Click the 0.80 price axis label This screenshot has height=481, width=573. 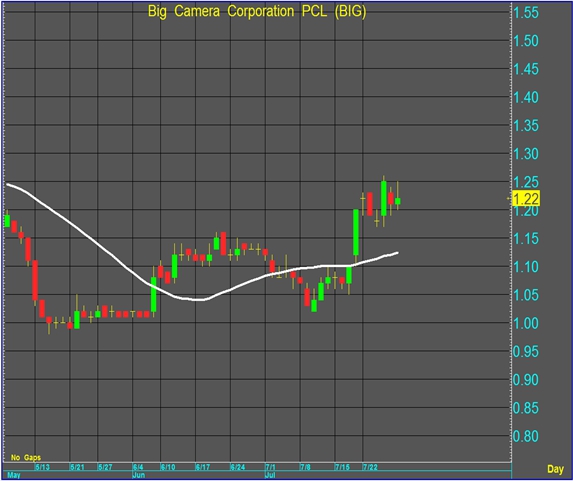click(x=526, y=436)
